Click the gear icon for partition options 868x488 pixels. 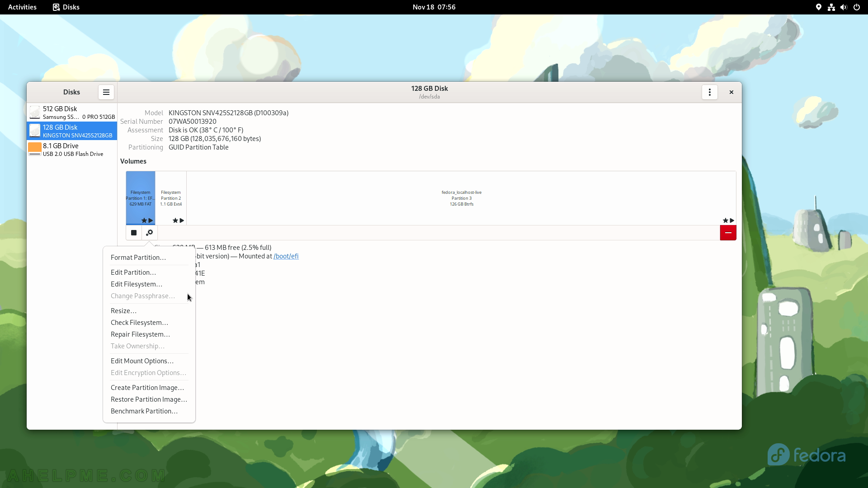click(x=150, y=233)
